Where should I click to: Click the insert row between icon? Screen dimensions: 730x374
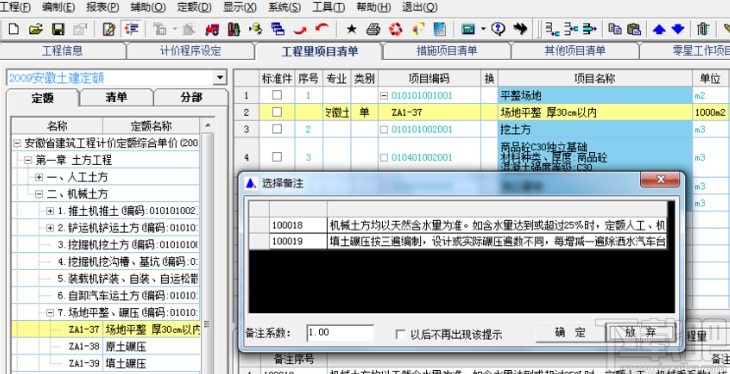click(x=571, y=29)
